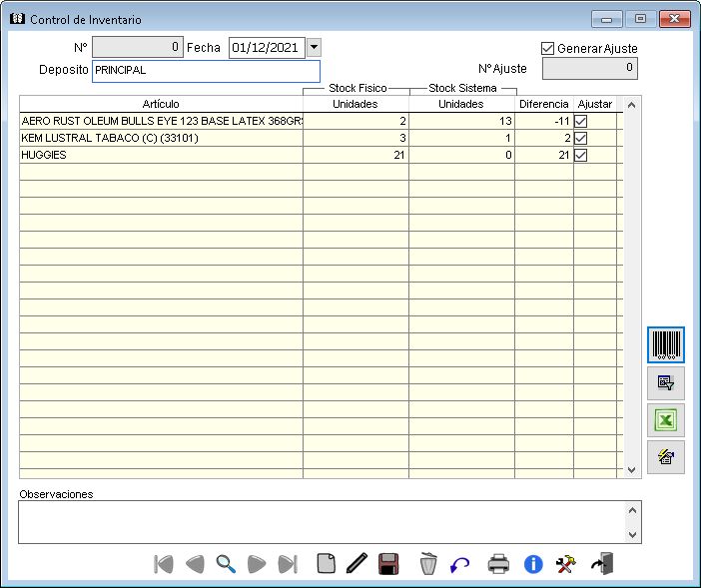Jump to the last record
Screen dimensions: 701x588
pos(288,564)
